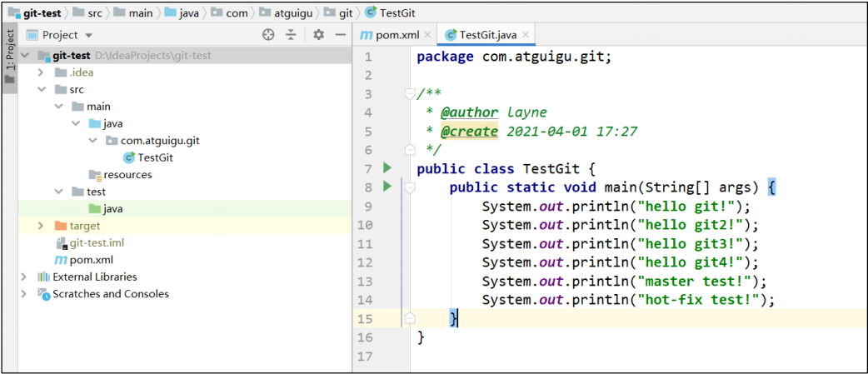The height and width of the screenshot is (374, 868).
Task: Expand the target folder
Action: tap(42, 226)
